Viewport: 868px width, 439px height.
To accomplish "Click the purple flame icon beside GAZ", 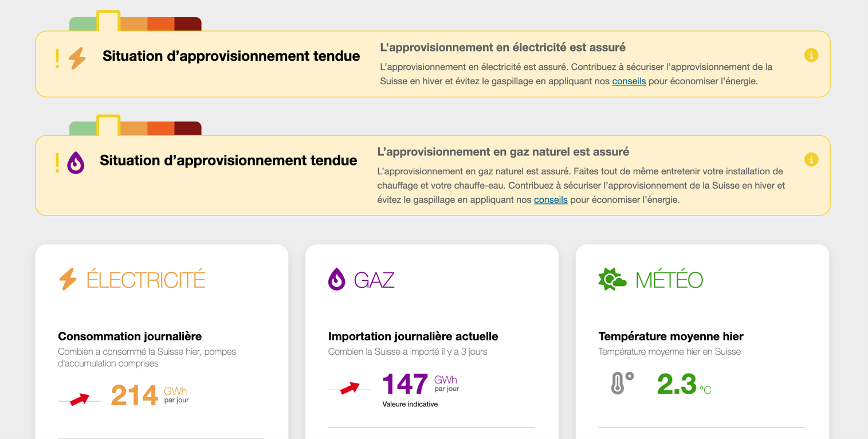I will pyautogui.click(x=337, y=279).
